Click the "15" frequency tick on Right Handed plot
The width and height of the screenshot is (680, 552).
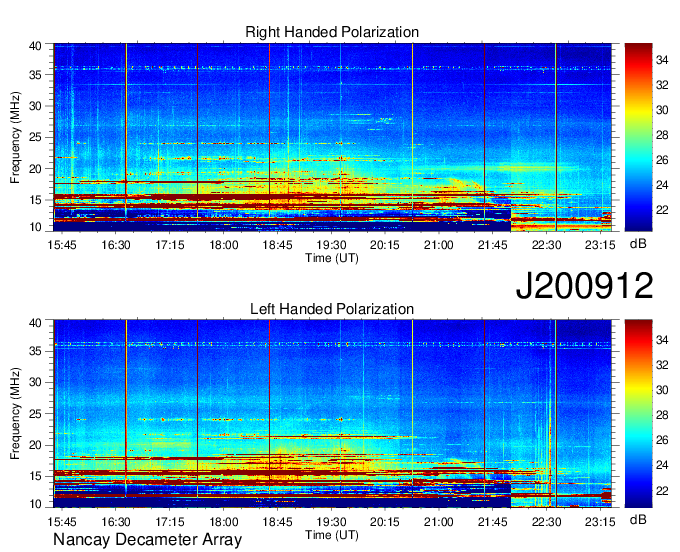pyautogui.click(x=35, y=200)
